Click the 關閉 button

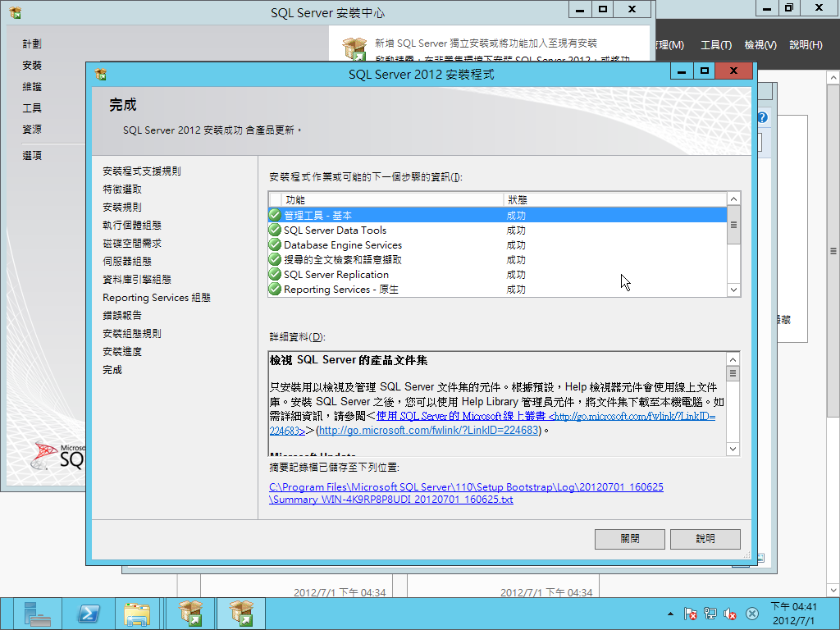tap(629, 539)
